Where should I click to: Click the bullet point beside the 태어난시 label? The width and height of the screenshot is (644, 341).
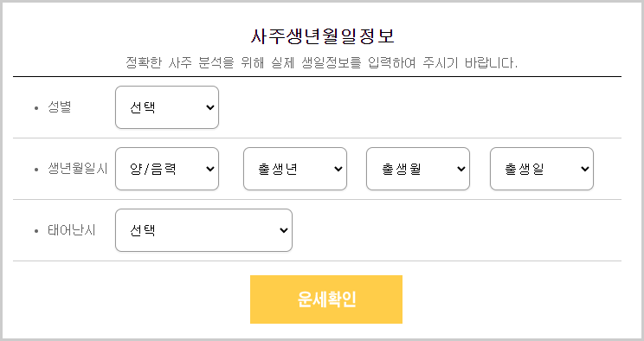[36, 231]
